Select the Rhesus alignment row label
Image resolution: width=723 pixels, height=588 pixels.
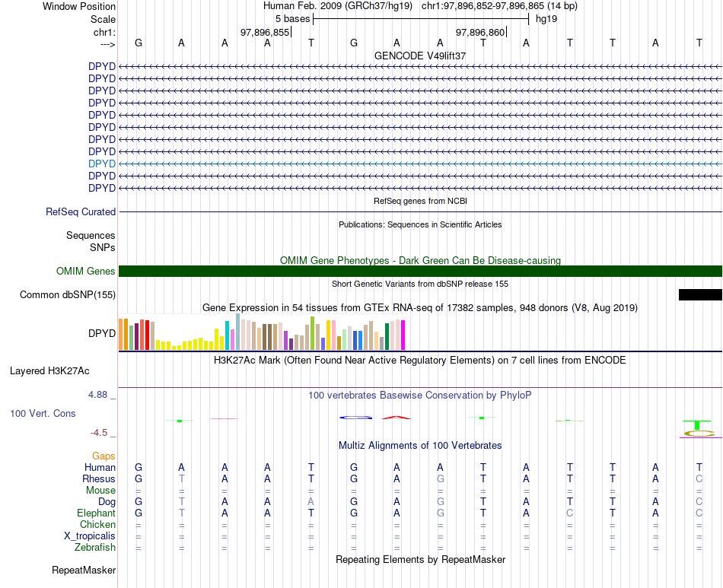click(x=99, y=478)
